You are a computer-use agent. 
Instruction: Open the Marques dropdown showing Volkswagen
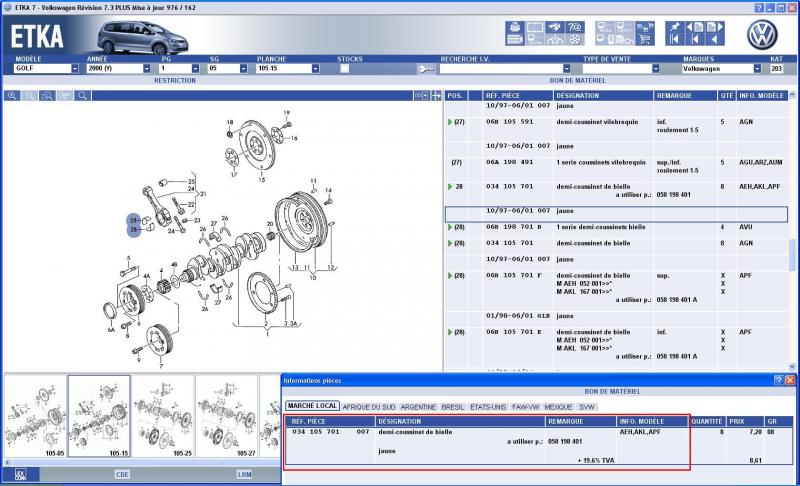(758, 68)
